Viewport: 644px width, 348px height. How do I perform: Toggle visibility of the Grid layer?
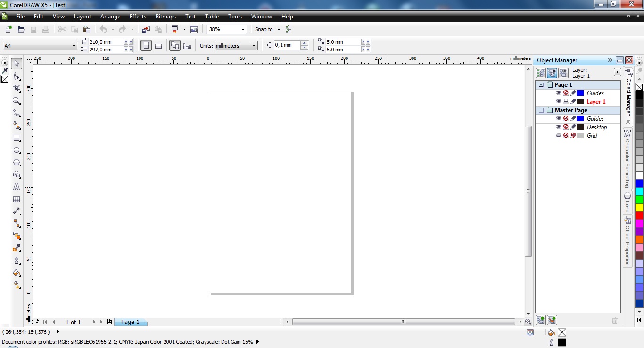[559, 135]
